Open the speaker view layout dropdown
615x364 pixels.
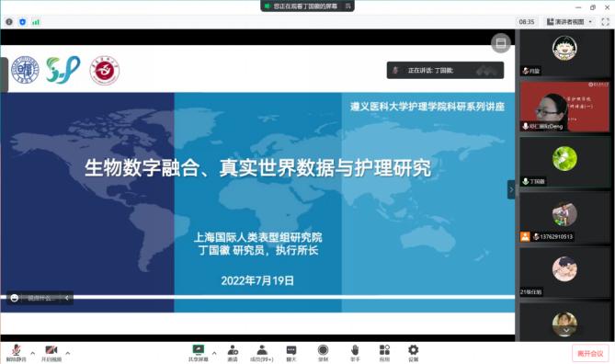click(570, 22)
